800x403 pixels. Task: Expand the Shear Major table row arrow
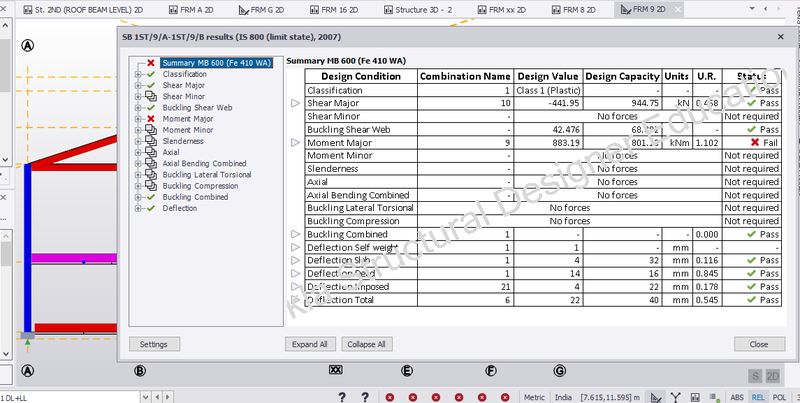pyautogui.click(x=295, y=104)
